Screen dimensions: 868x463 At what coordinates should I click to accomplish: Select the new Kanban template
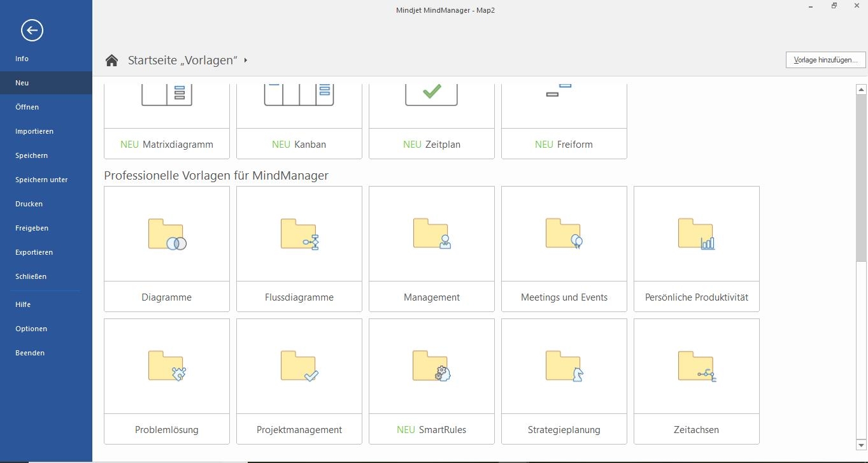point(299,121)
